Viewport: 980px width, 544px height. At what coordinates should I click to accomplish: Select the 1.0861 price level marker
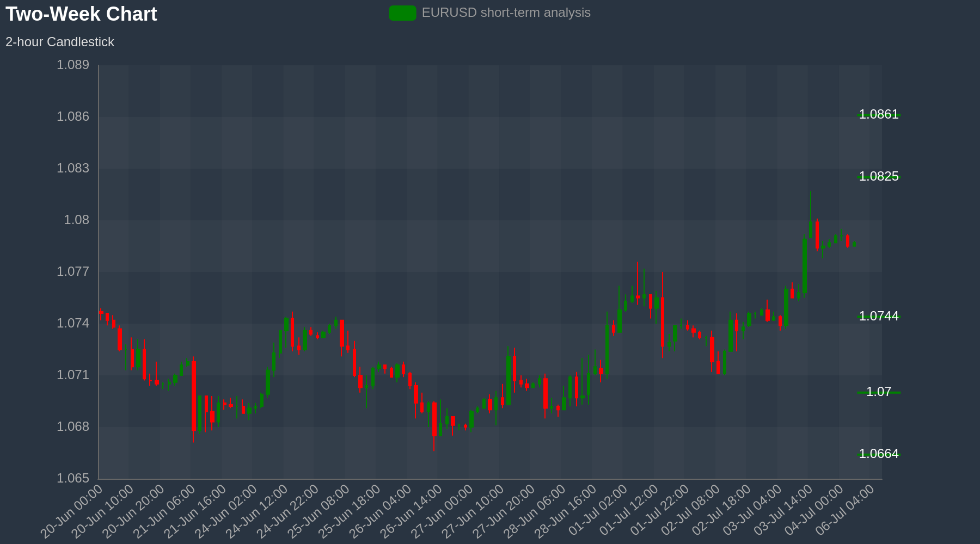click(x=879, y=114)
